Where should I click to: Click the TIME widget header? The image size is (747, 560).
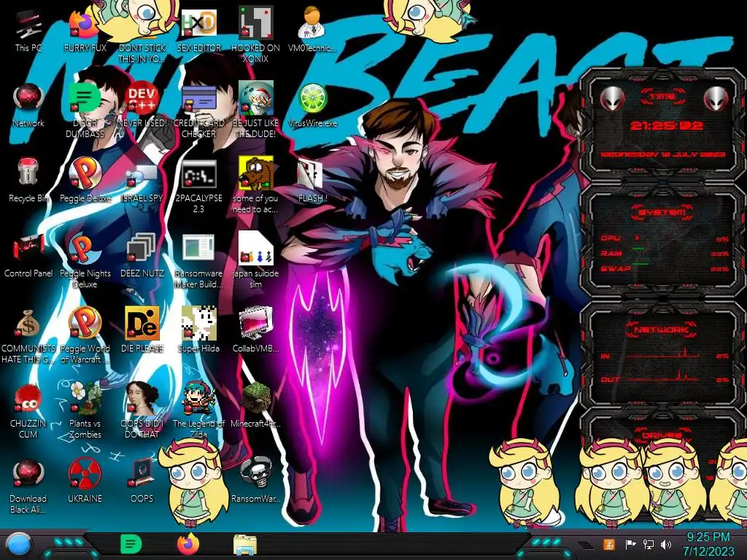(x=662, y=97)
